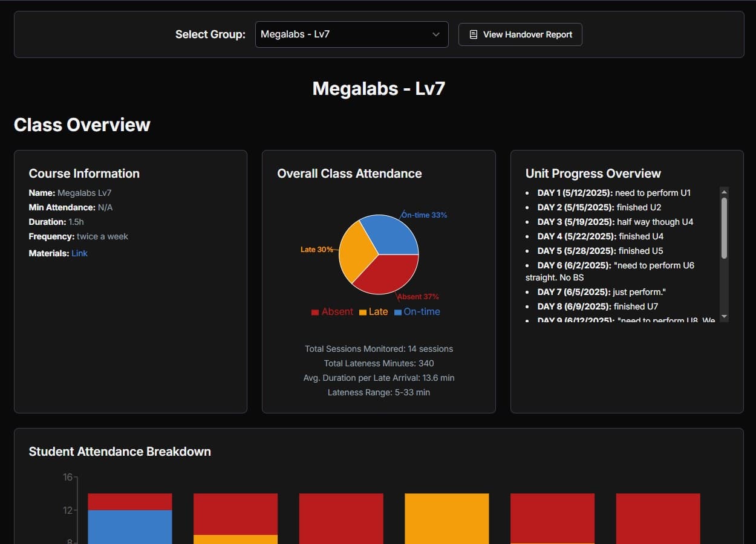
Task: Open the Materials Link
Action: (79, 253)
